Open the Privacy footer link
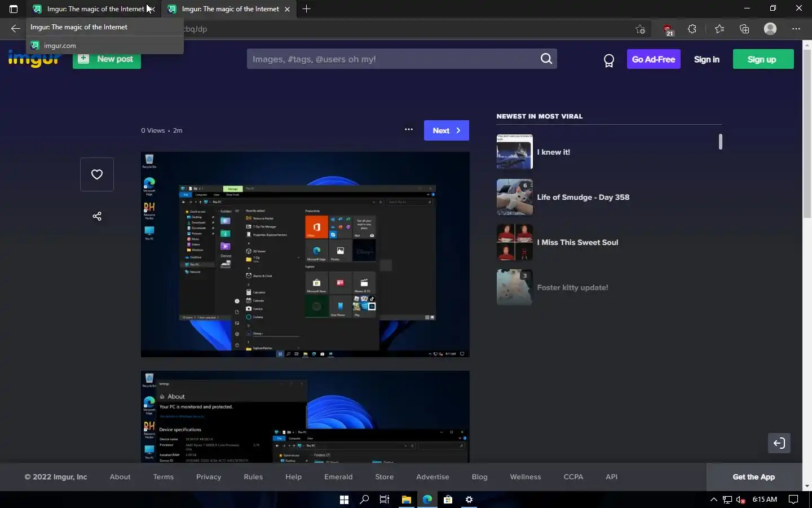 209,477
